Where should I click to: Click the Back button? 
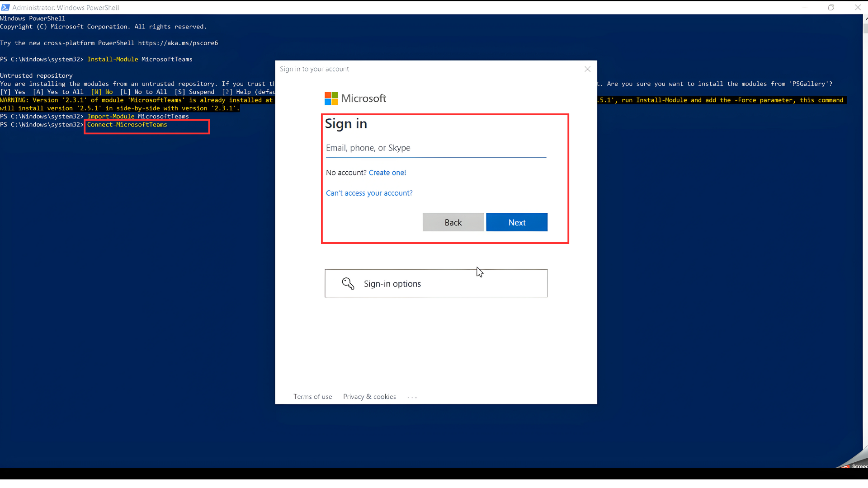pos(453,222)
